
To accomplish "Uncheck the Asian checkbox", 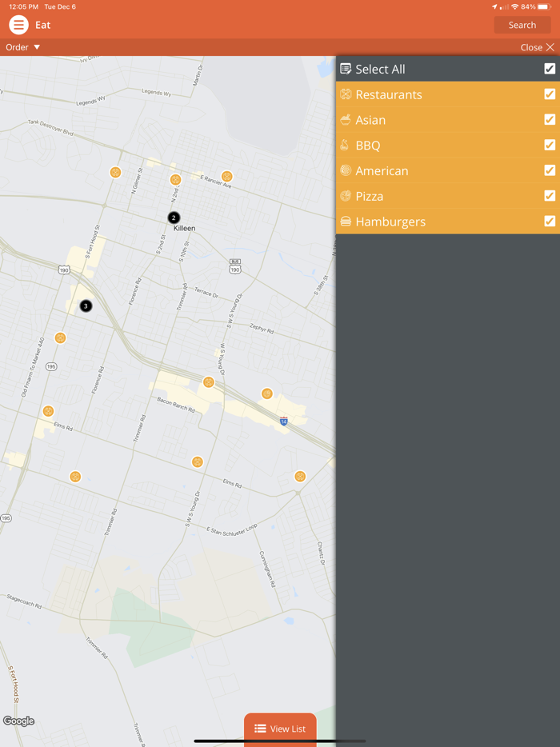I will point(550,119).
